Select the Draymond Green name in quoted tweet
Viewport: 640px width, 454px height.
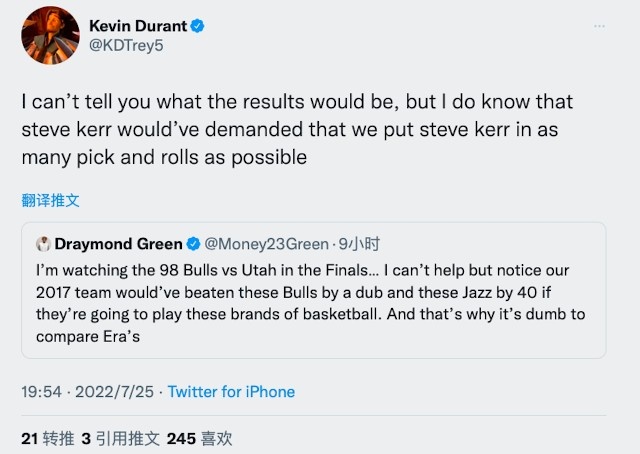(x=118, y=244)
